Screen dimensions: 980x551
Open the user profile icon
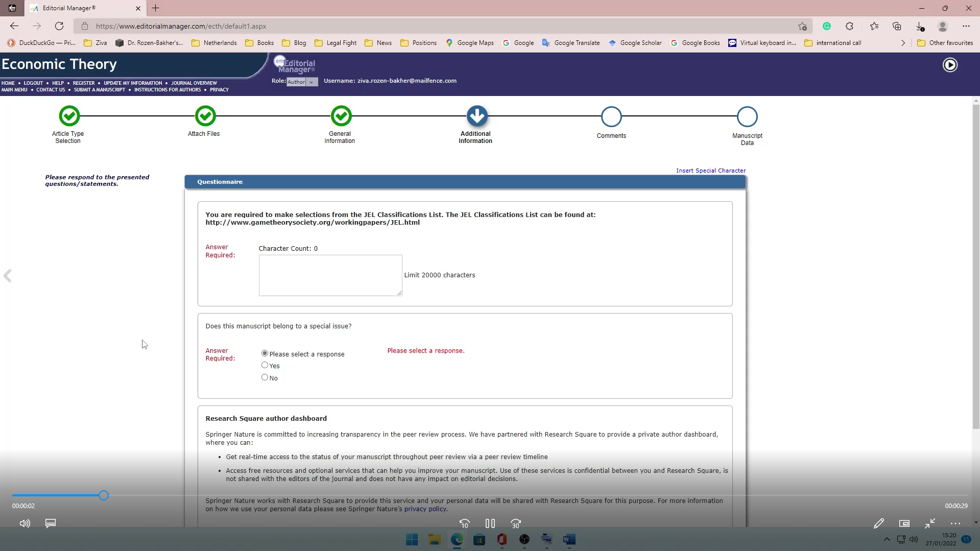(943, 26)
